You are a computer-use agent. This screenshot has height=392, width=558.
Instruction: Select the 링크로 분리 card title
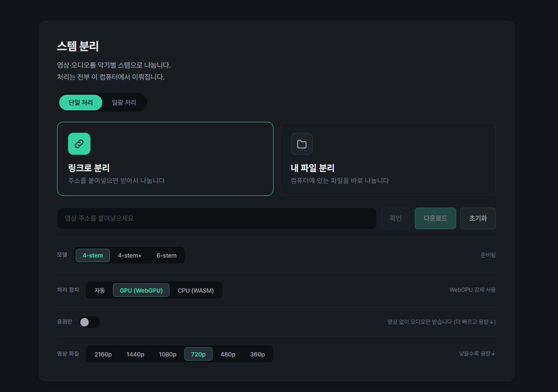89,168
